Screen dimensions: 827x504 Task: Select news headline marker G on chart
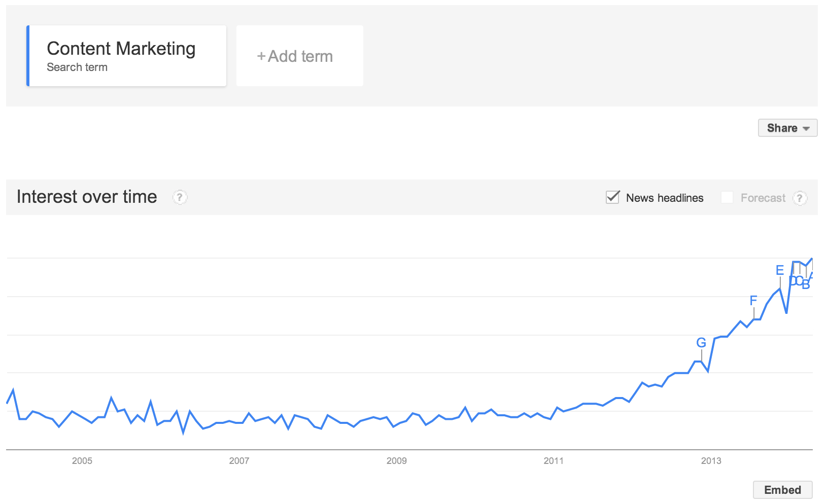click(701, 343)
